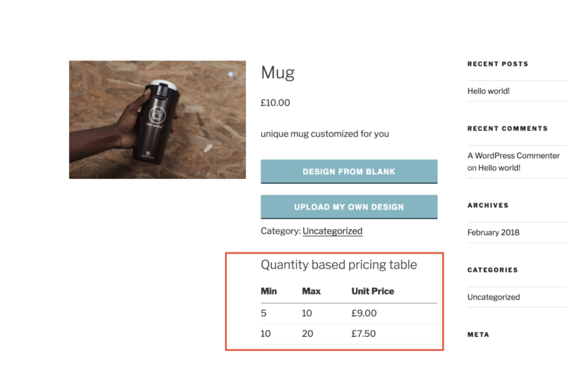Click the Min column header in pricing table
This screenshot has width=588, height=392.
[269, 291]
